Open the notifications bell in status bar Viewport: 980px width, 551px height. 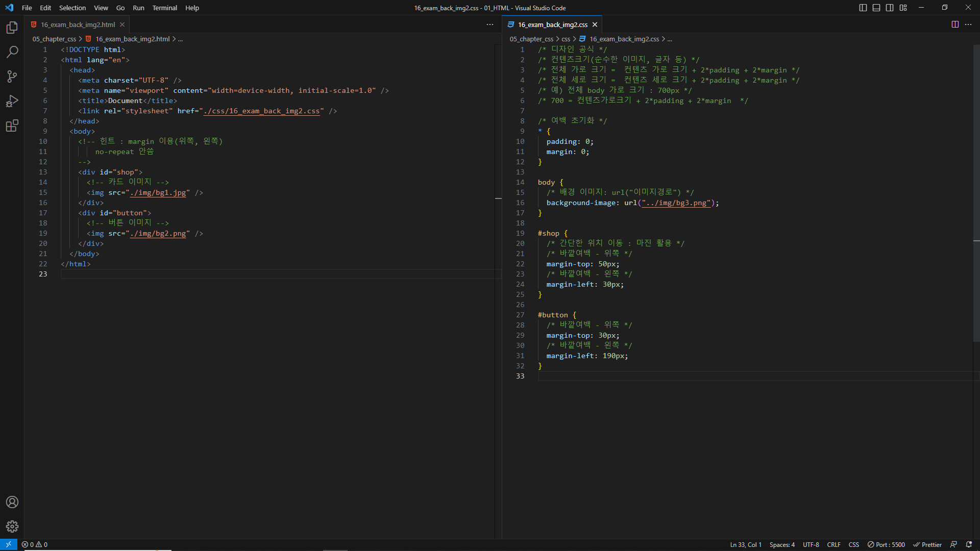[969, 544]
